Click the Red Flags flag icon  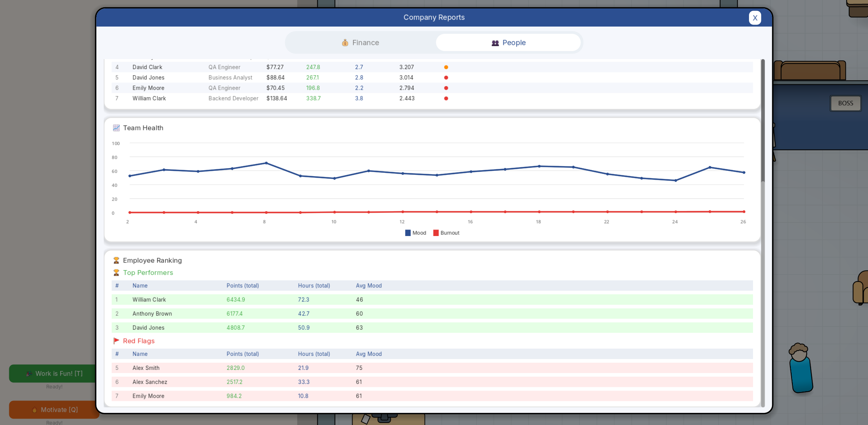(x=116, y=341)
